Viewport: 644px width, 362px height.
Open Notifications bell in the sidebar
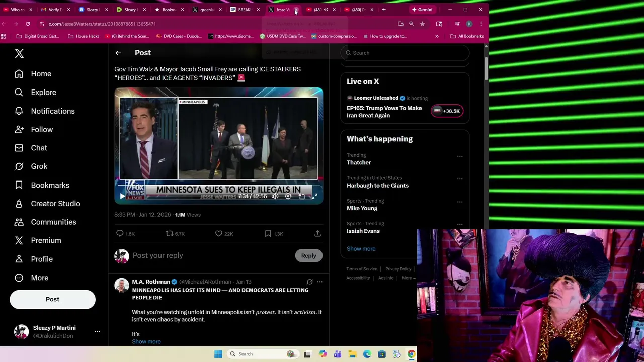(44, 111)
